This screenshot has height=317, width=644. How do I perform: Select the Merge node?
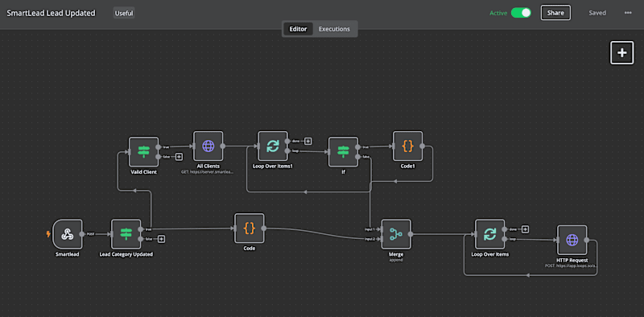(x=396, y=234)
